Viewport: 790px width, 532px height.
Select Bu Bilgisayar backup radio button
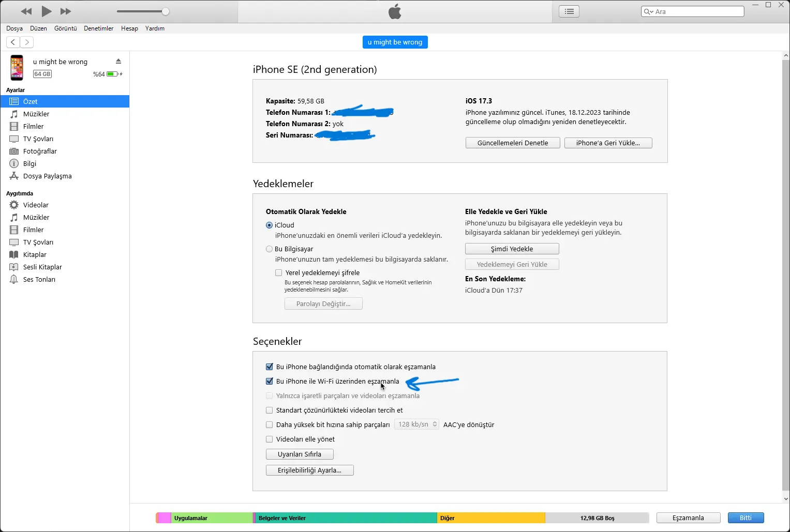click(269, 249)
